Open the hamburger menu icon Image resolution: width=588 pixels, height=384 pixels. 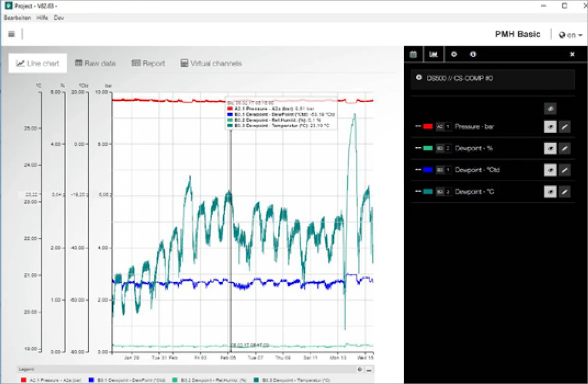[12, 34]
